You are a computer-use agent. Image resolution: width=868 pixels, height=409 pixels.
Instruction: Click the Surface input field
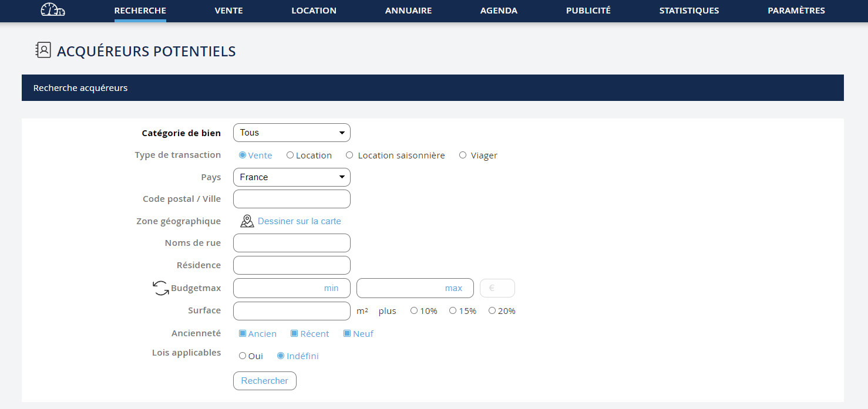click(x=291, y=311)
